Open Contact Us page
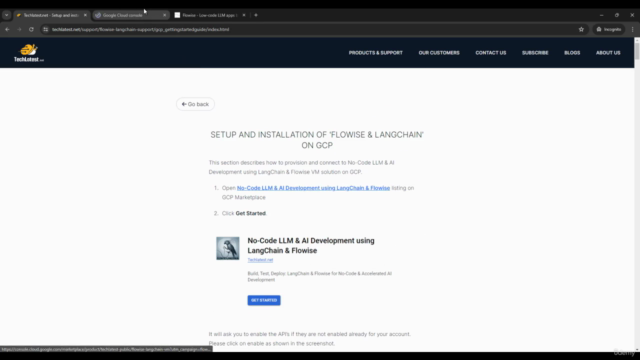The image size is (640, 360). (491, 53)
